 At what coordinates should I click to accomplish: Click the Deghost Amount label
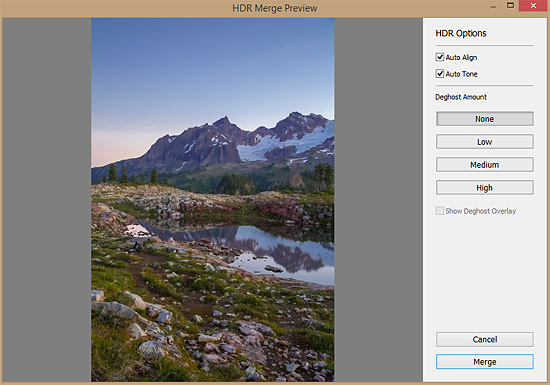pos(461,97)
